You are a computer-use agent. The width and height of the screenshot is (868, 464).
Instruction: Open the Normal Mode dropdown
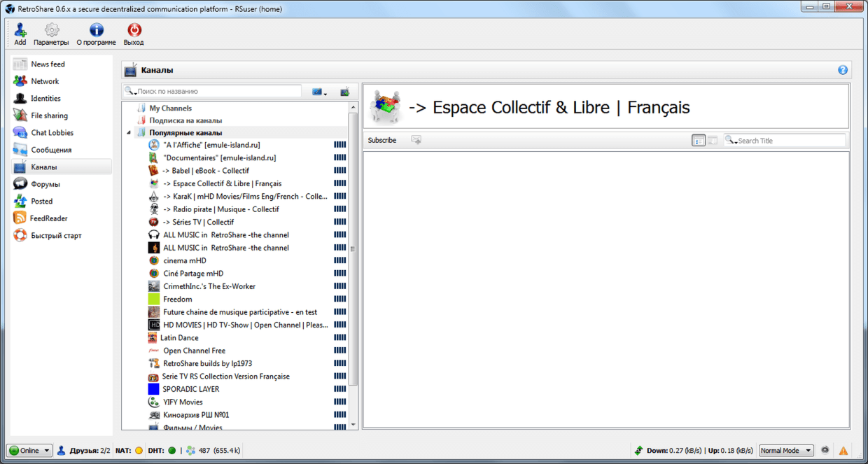coord(786,451)
